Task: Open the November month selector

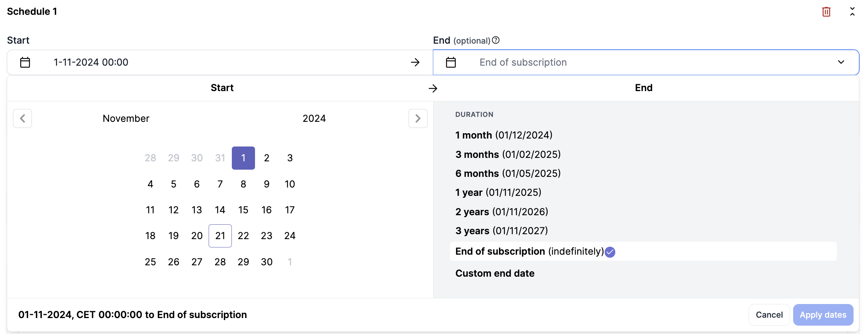Action: tap(126, 118)
